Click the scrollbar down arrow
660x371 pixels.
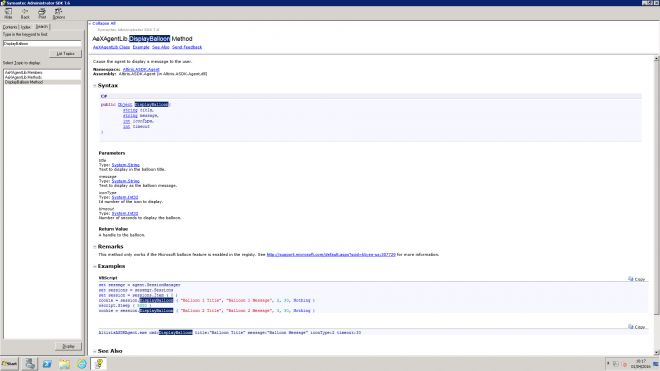coord(656,352)
